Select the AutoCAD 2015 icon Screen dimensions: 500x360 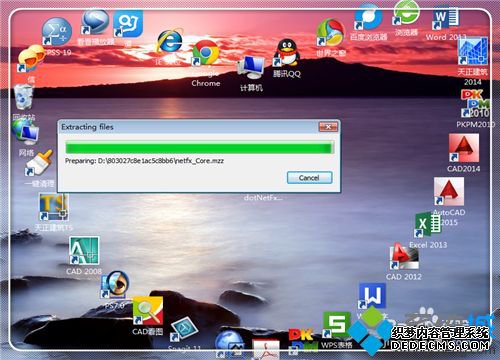click(x=449, y=191)
